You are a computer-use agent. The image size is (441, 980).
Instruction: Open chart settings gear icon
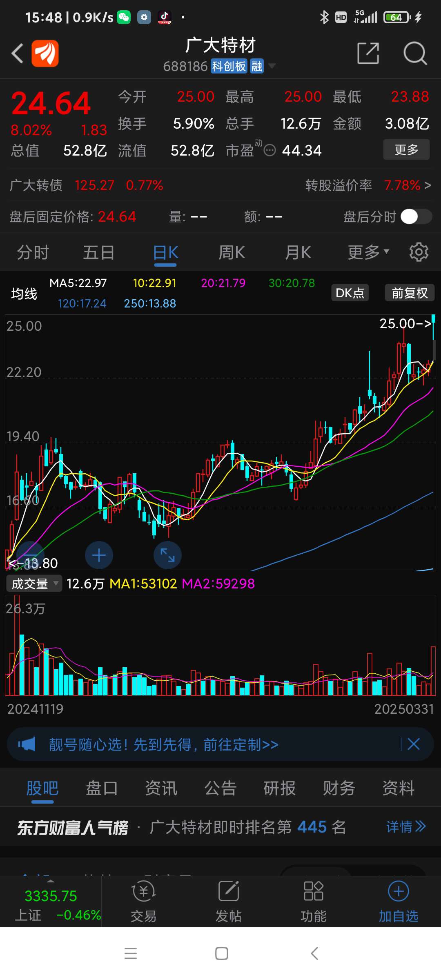click(x=419, y=252)
